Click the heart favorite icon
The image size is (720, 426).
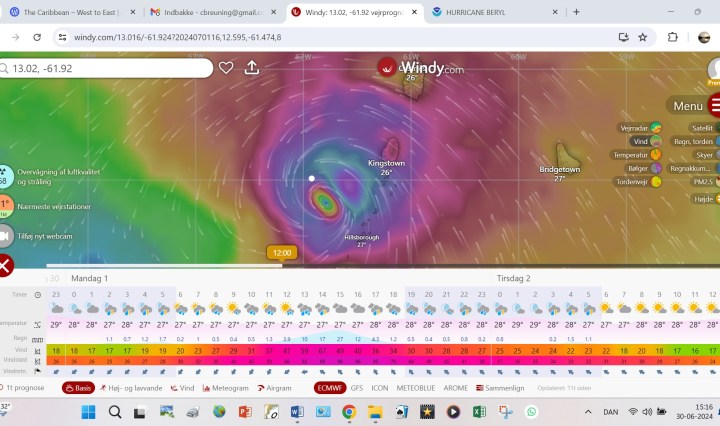click(x=226, y=68)
